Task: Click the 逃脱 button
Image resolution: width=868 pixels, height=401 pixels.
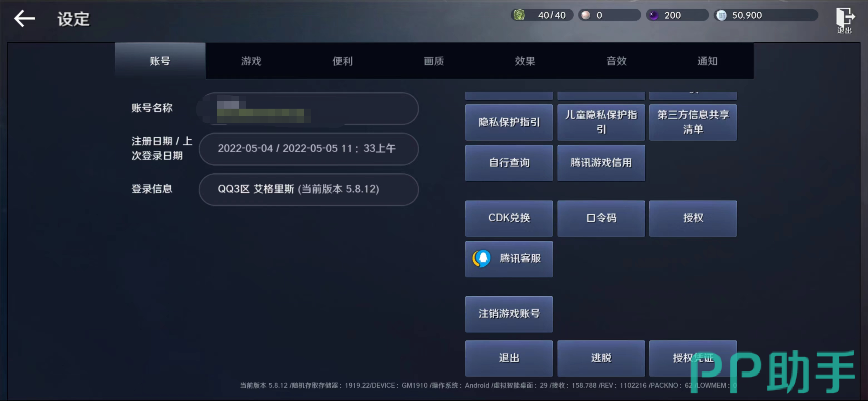Action: click(601, 358)
